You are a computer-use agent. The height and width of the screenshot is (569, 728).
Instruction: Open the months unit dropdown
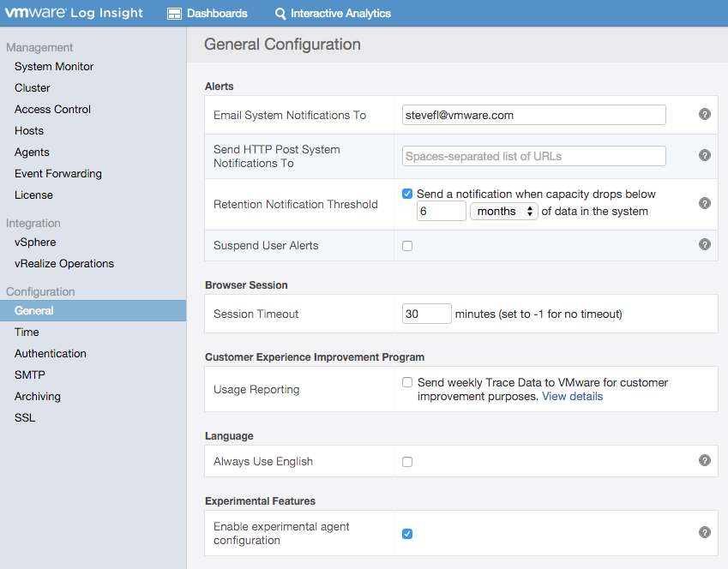coord(504,211)
